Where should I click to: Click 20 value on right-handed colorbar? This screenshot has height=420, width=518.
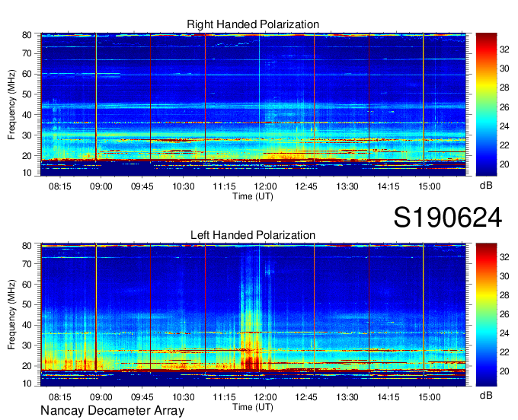click(504, 164)
